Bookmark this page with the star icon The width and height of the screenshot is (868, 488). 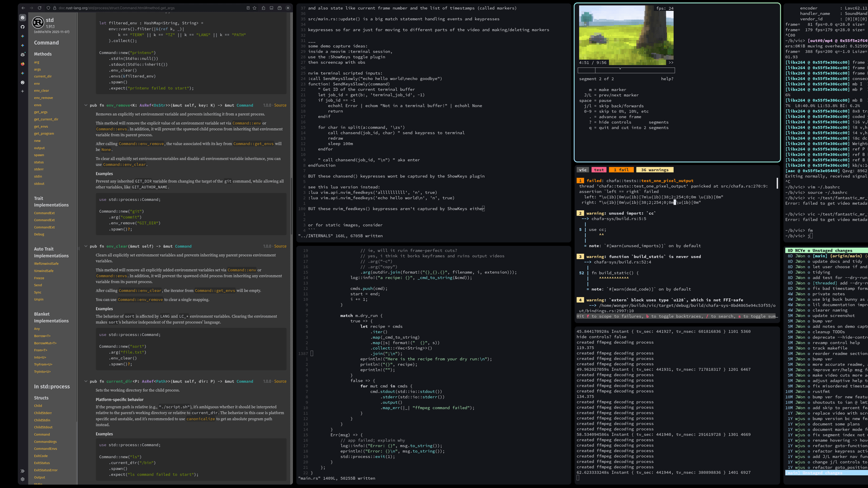[x=255, y=8]
